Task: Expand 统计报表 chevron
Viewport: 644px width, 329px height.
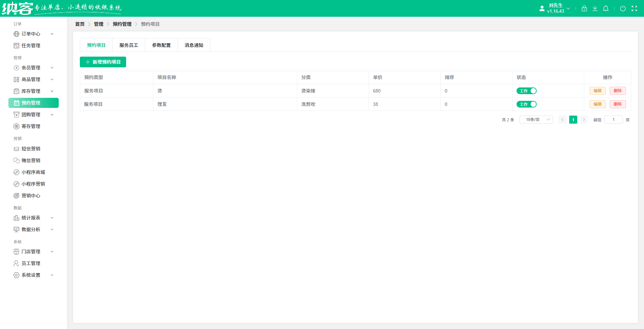Action: pyautogui.click(x=52, y=218)
